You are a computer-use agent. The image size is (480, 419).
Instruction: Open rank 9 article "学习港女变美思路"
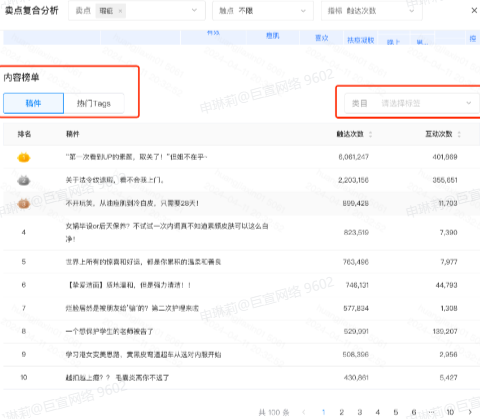[143, 354]
